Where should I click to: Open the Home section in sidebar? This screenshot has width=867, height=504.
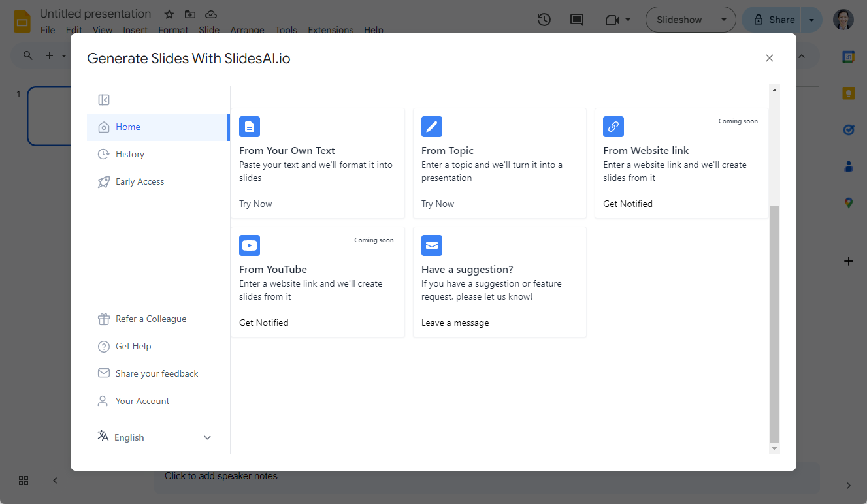click(x=157, y=127)
